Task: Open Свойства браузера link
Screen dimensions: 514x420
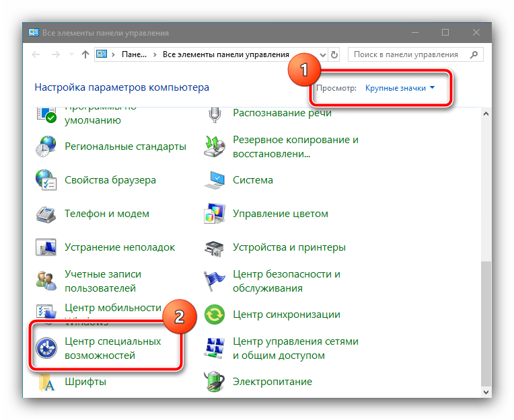Action: click(110, 180)
